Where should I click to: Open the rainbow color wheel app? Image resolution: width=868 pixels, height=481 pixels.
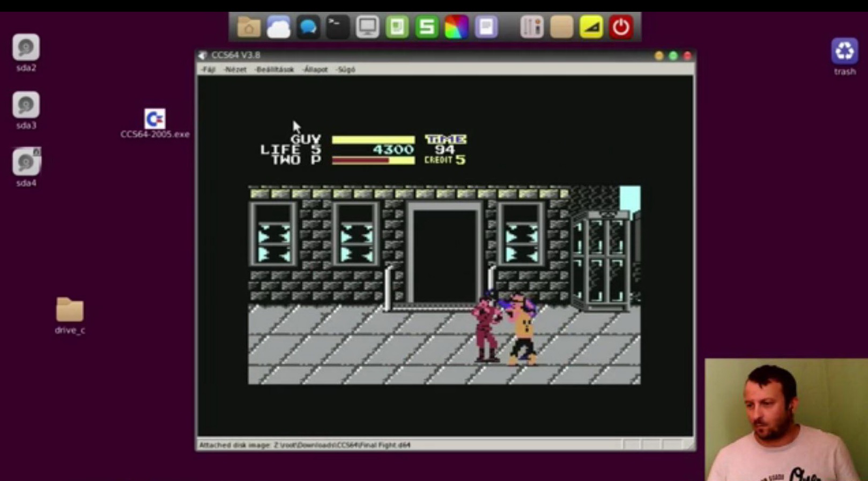[456, 27]
